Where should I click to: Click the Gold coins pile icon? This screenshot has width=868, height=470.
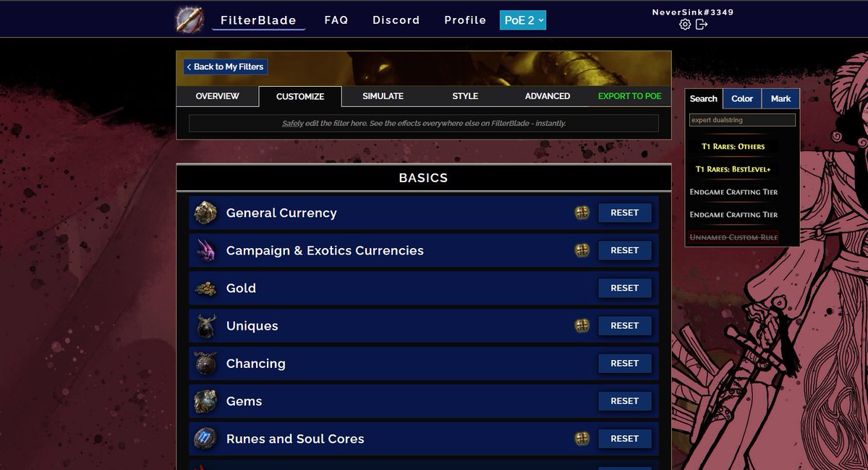pyautogui.click(x=206, y=288)
